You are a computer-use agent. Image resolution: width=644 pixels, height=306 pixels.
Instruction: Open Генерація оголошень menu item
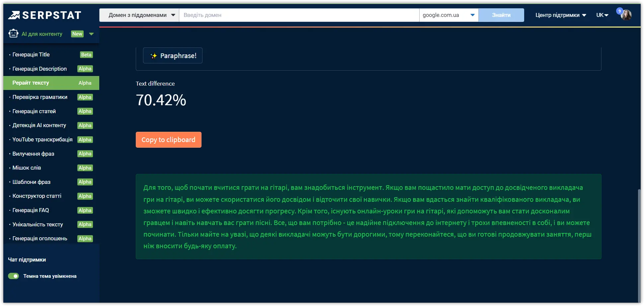tap(51, 238)
